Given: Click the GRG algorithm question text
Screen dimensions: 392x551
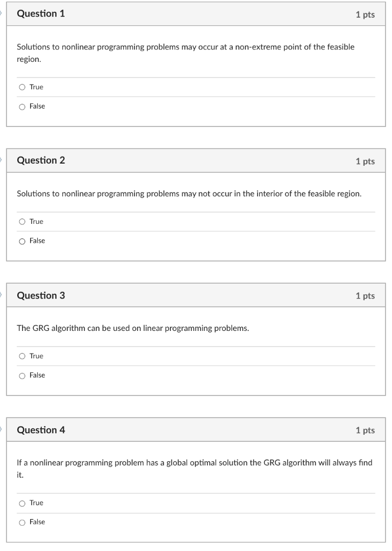Looking at the screenshot, I should coord(133,328).
